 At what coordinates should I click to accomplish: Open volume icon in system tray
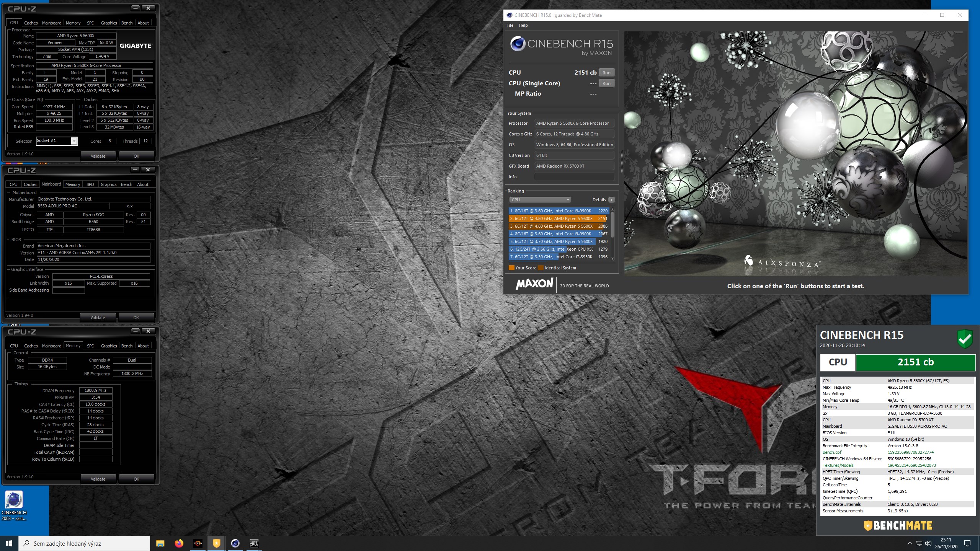click(x=928, y=543)
